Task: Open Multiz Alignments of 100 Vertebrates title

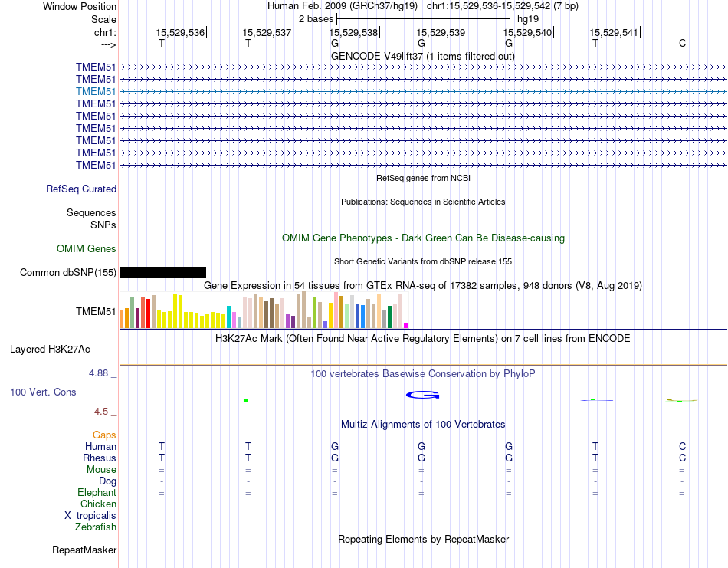Action: [x=423, y=424]
